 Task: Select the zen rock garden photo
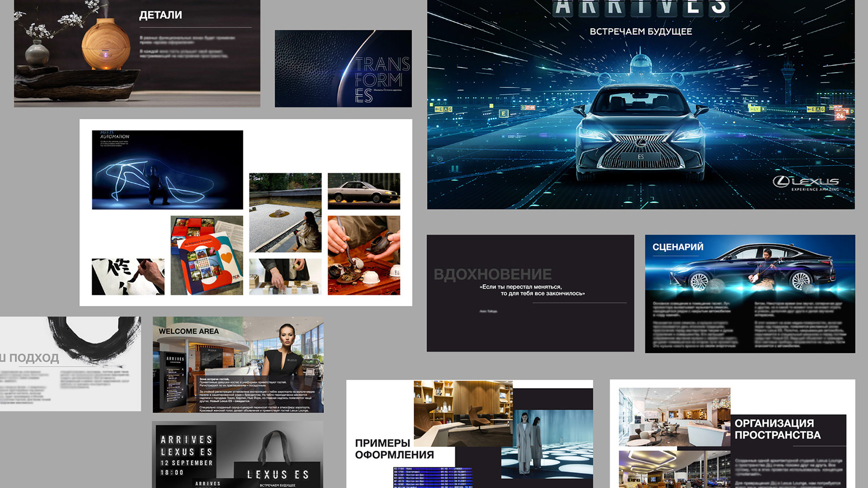tap(285, 213)
